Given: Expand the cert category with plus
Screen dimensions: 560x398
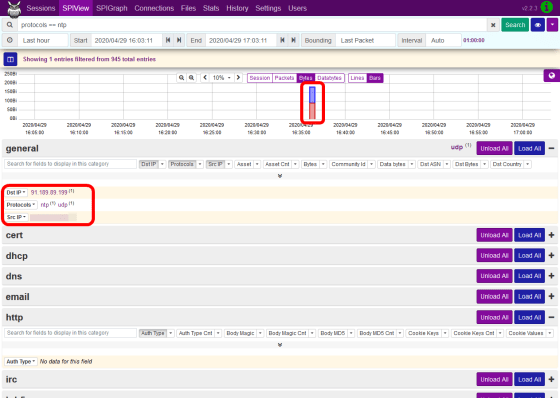Looking at the screenshot, I should pos(551,235).
